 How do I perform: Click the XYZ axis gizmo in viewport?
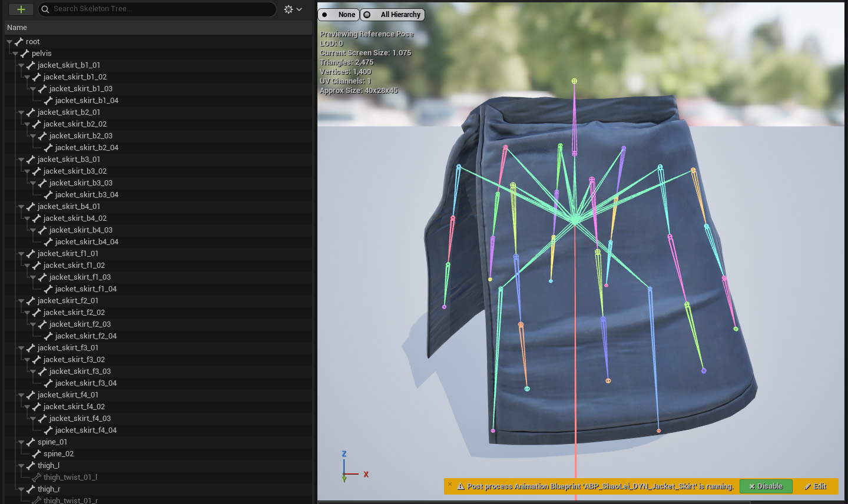click(x=350, y=467)
